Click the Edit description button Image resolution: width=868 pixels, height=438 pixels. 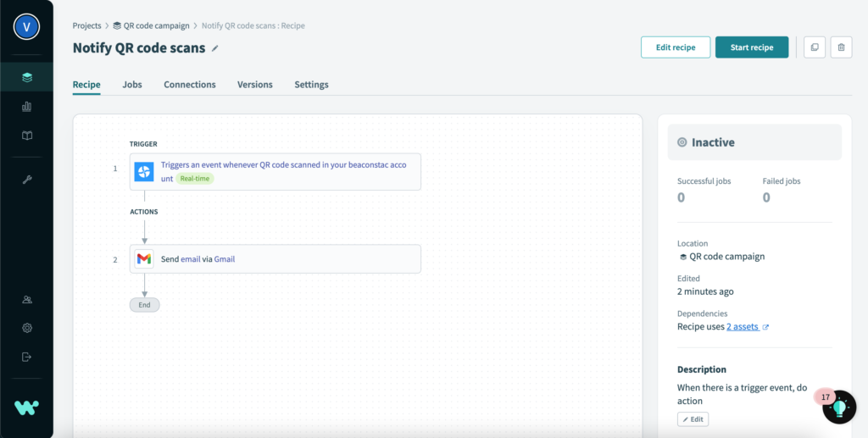(693, 419)
